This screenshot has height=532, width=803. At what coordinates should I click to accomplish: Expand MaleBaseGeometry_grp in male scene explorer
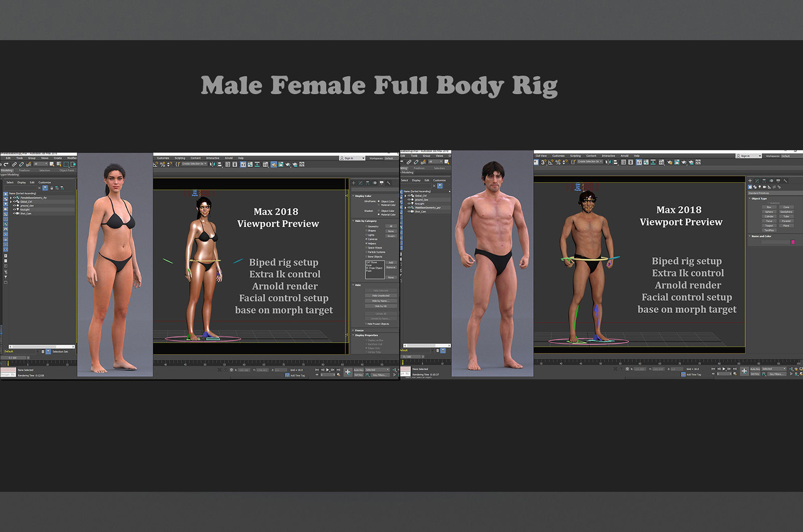(406, 208)
